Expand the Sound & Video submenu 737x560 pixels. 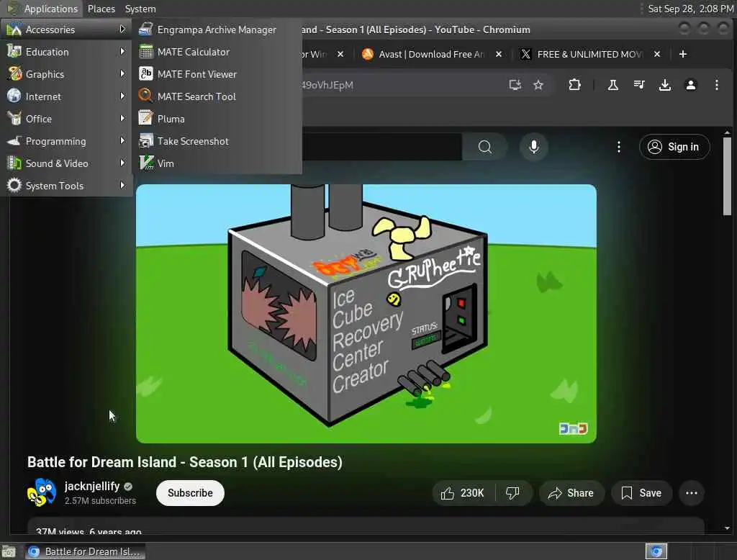(65, 163)
